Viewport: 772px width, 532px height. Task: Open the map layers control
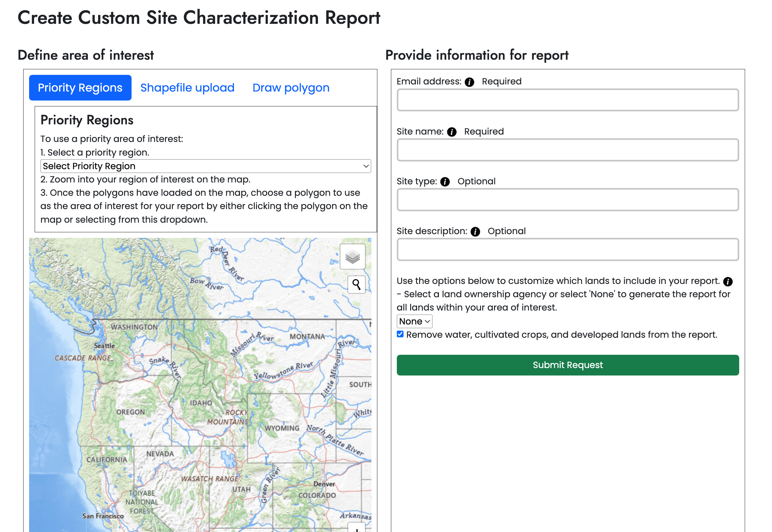(352, 256)
